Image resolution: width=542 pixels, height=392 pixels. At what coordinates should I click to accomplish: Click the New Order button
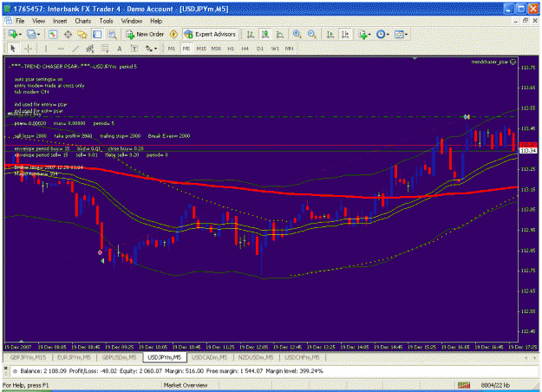coord(145,34)
